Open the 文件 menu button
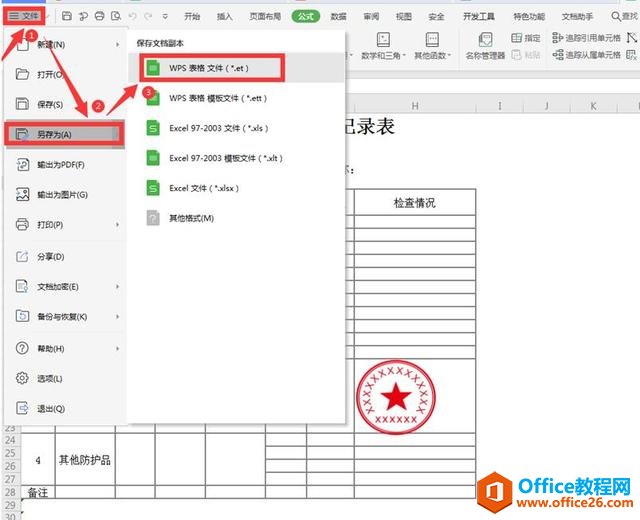 [x=24, y=16]
